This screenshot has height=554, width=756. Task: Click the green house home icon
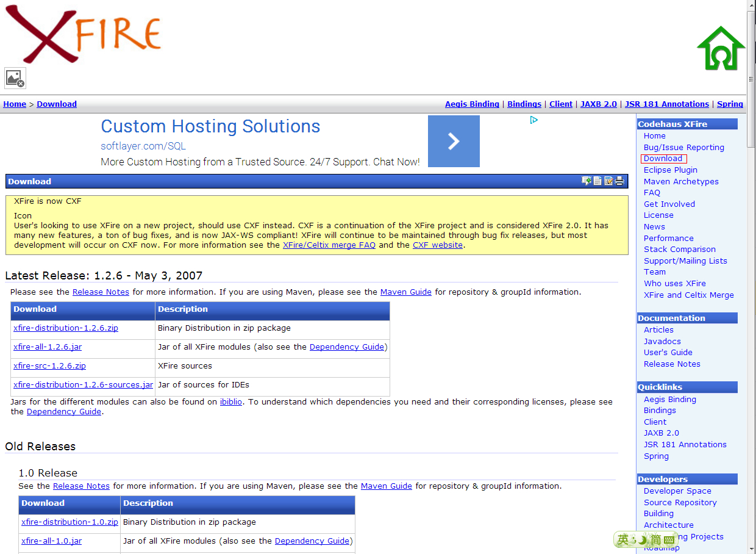(721, 48)
